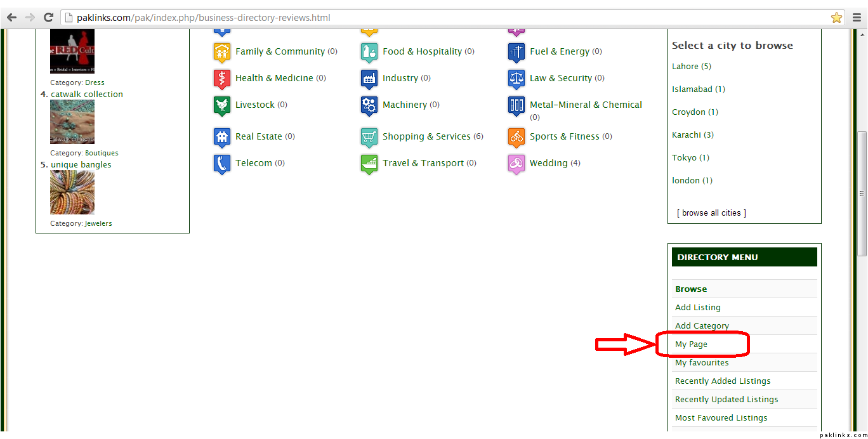This screenshot has width=868, height=439.
Task: Click the URL address bar
Action: coord(444,18)
